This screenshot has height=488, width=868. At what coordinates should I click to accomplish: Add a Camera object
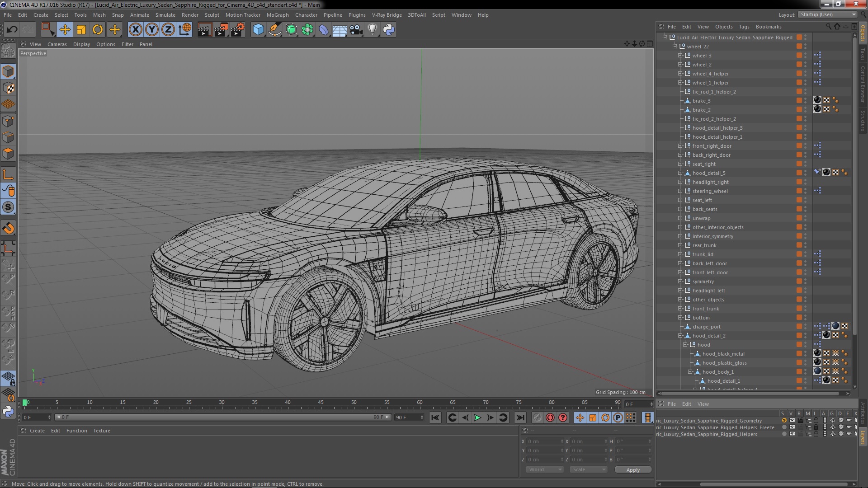356,30
